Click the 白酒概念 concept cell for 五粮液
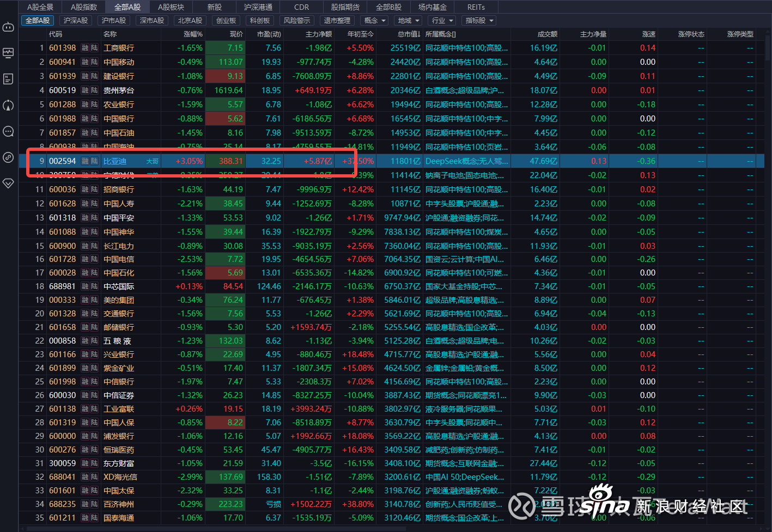The image size is (772, 532). point(466,341)
